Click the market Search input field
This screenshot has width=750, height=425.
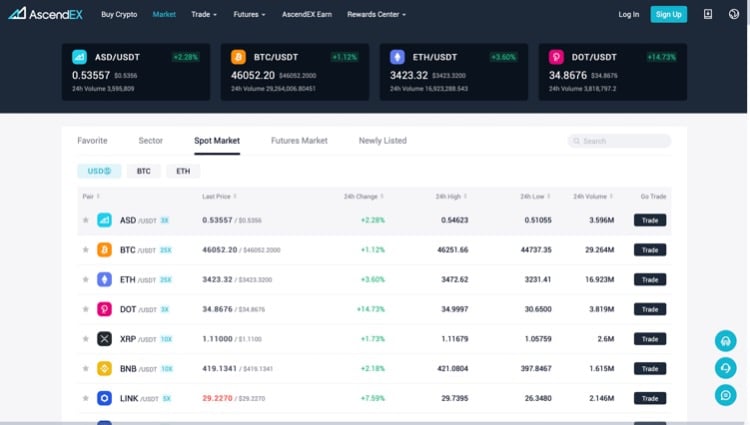tap(620, 141)
